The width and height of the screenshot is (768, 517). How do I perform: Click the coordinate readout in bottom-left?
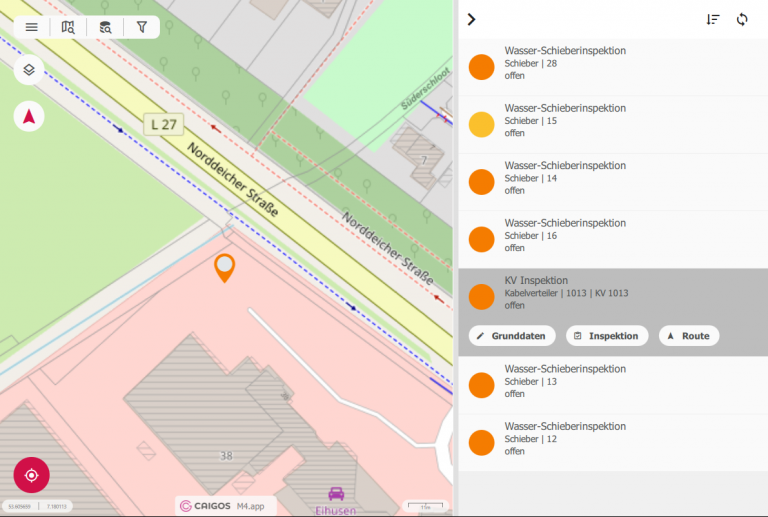(38, 506)
